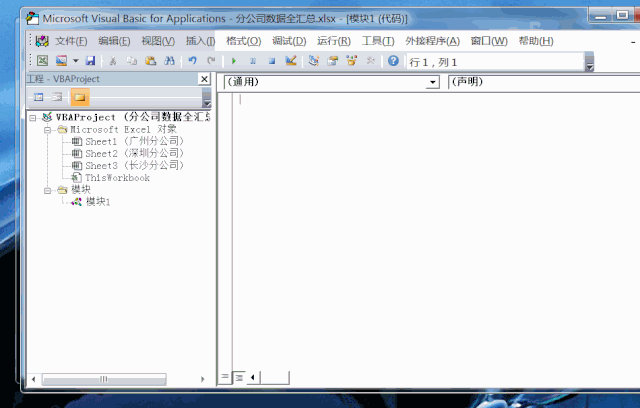Open the 插入(I) menu
The image size is (640, 408).
click(x=200, y=41)
